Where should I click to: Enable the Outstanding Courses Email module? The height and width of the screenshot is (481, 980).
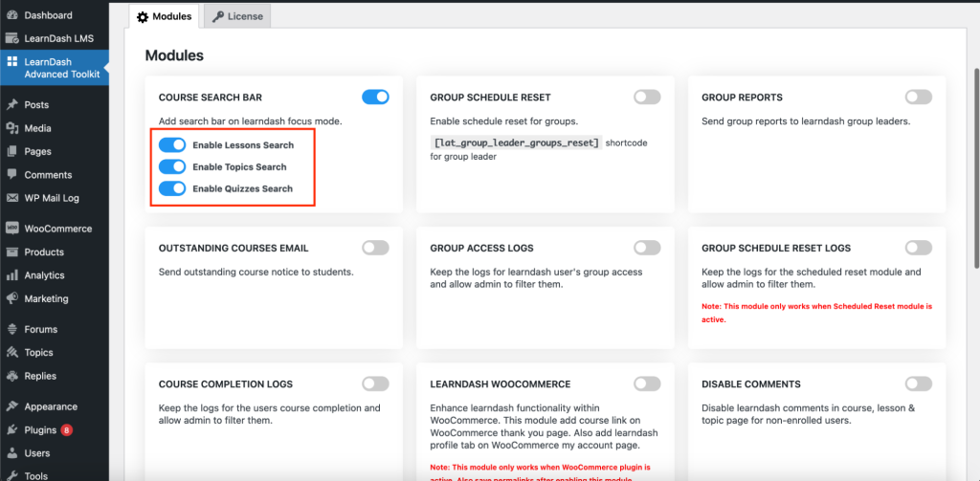click(375, 248)
